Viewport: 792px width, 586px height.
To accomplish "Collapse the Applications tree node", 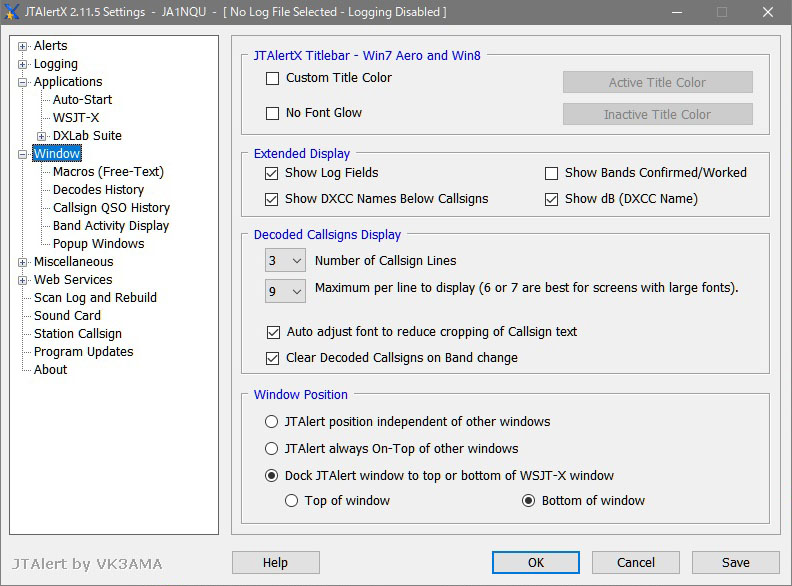I will (23, 82).
